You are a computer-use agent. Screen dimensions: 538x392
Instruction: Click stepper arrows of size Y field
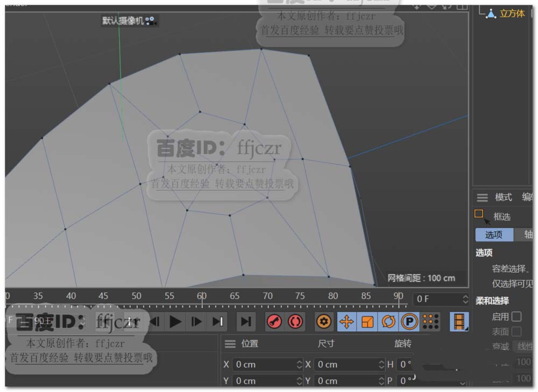381,381
